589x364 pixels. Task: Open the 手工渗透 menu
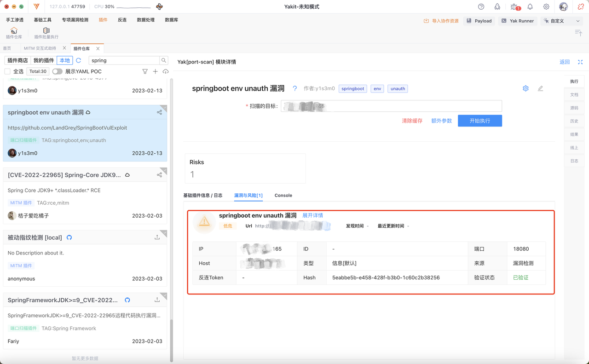point(15,20)
